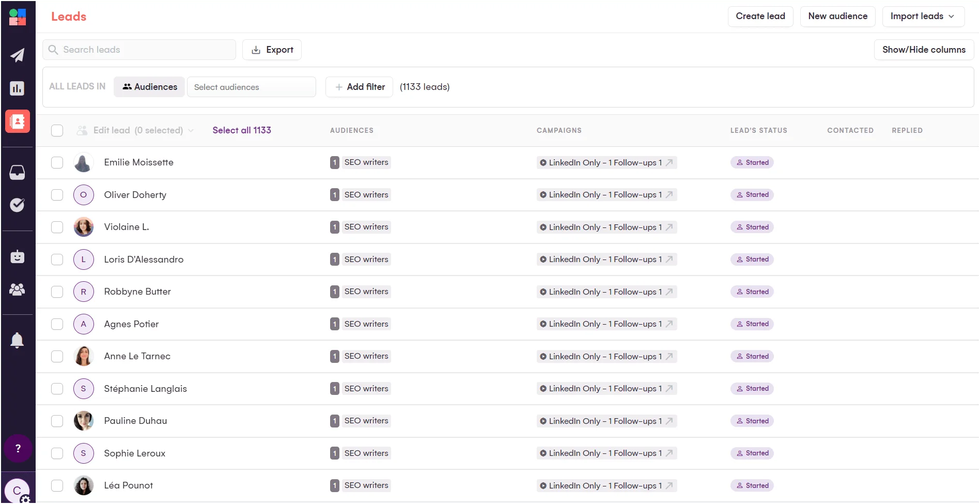The height and width of the screenshot is (504, 980).
Task: Check the box for Stéphanie Langlais
Action: (57, 389)
